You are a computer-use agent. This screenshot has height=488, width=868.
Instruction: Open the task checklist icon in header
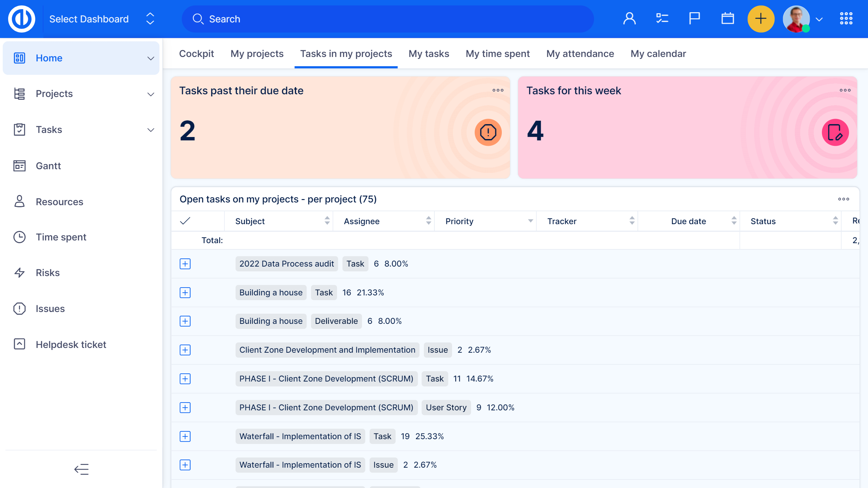click(x=662, y=19)
